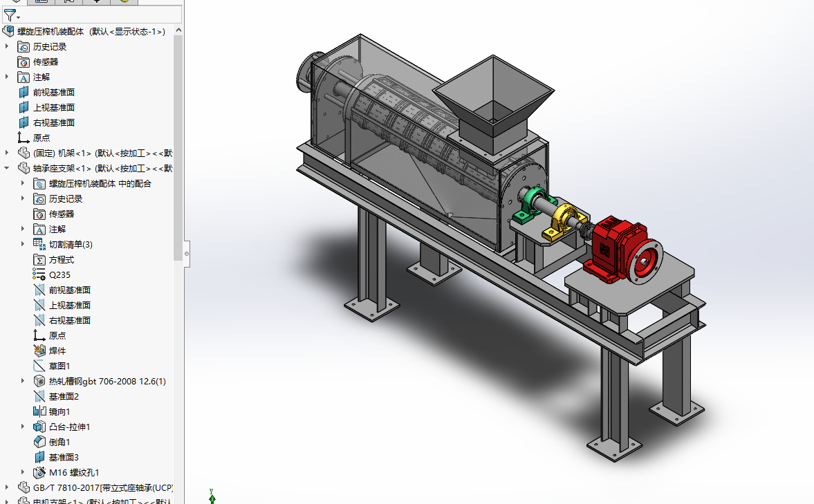Select the 螺旋压榨机装配体 root assembly icon

click(8, 32)
